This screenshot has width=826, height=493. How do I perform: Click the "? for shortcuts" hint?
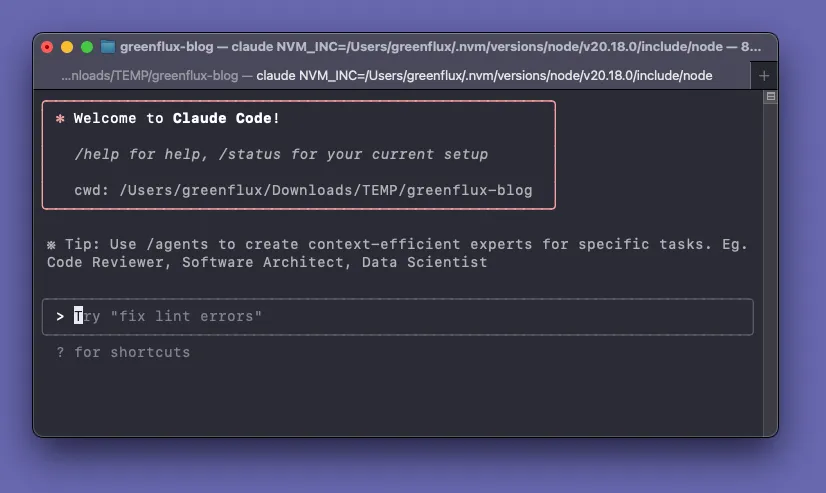pyautogui.click(x=123, y=352)
